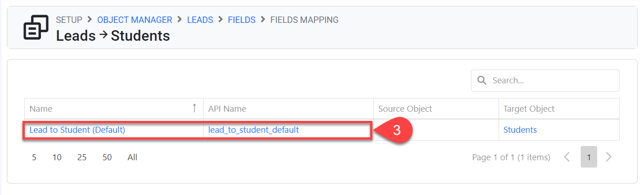
Task: Toggle the ascending sort arrow on Name
Action: [x=194, y=108]
